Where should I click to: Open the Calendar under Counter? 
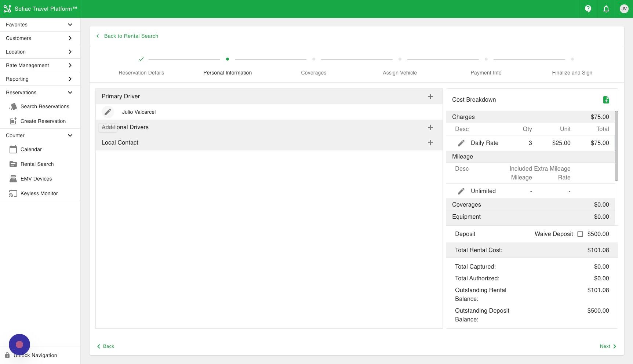click(x=31, y=149)
